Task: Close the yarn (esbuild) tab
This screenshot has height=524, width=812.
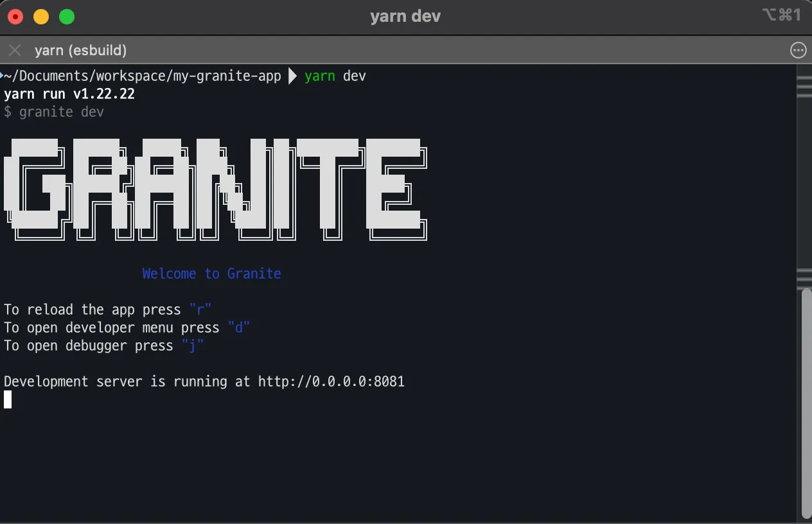Action: coord(15,50)
